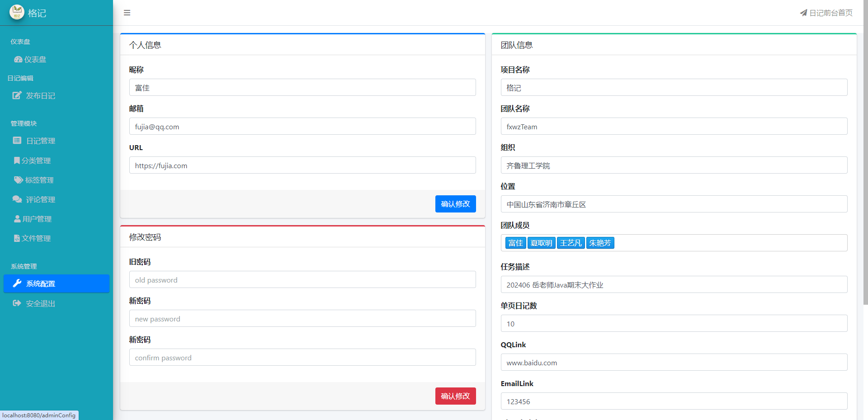
Task: Toggle the sidebar with the hamburger icon
Action: (127, 13)
